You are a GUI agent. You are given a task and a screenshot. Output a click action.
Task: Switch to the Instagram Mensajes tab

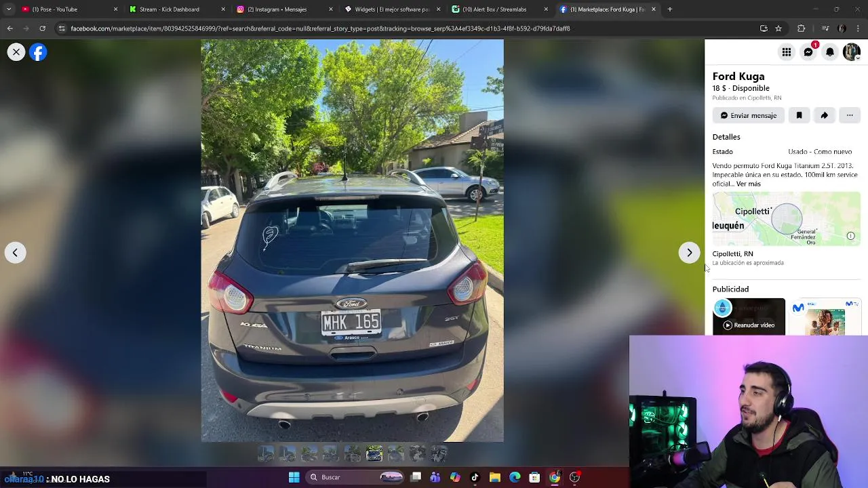click(283, 9)
